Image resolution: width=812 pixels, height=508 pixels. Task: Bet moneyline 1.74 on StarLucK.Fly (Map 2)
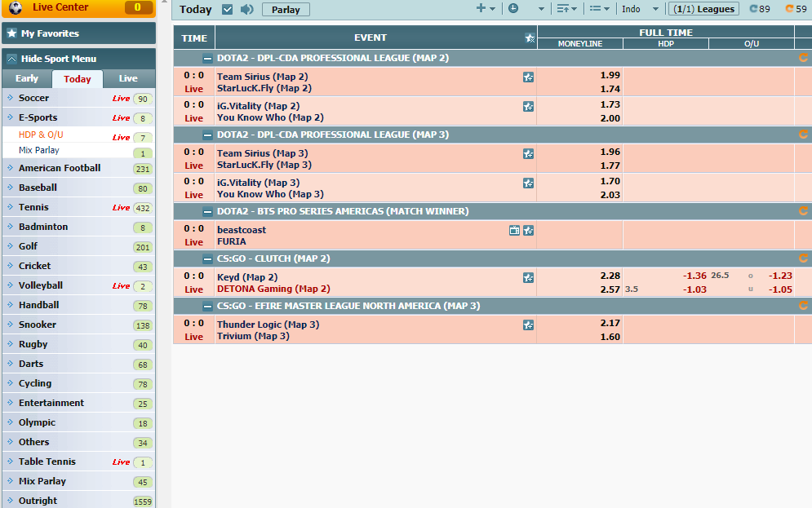click(610, 89)
